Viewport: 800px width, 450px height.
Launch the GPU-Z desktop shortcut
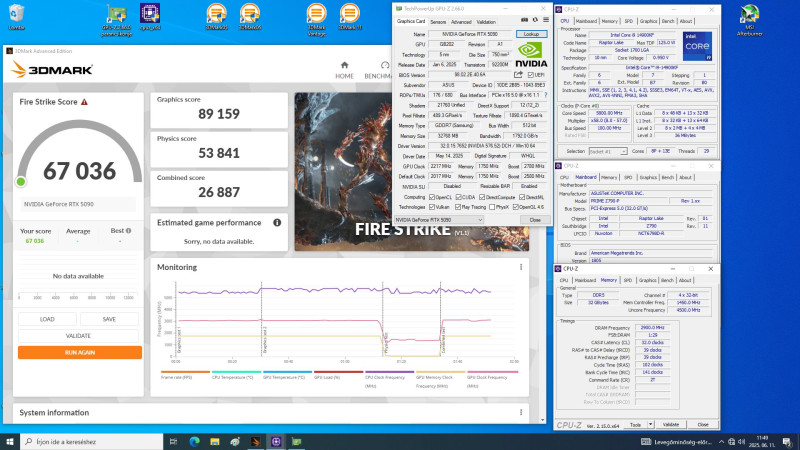116,19
